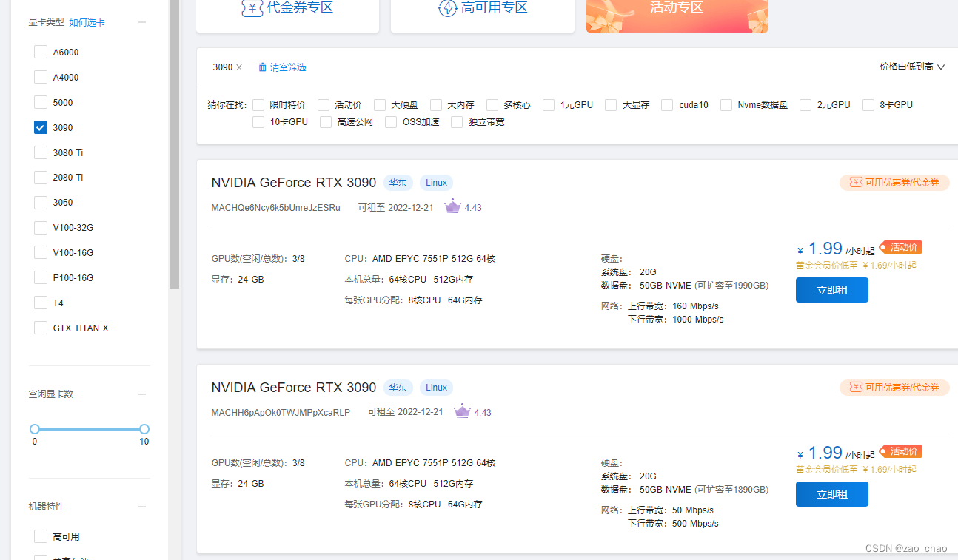958x560 pixels.
Task: Open the 代金券专区 card
Action: coord(287,15)
